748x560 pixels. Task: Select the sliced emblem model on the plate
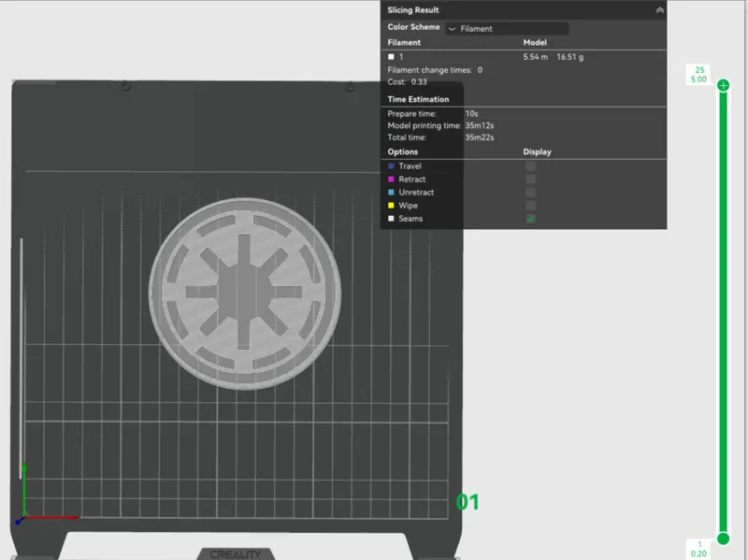(x=245, y=294)
